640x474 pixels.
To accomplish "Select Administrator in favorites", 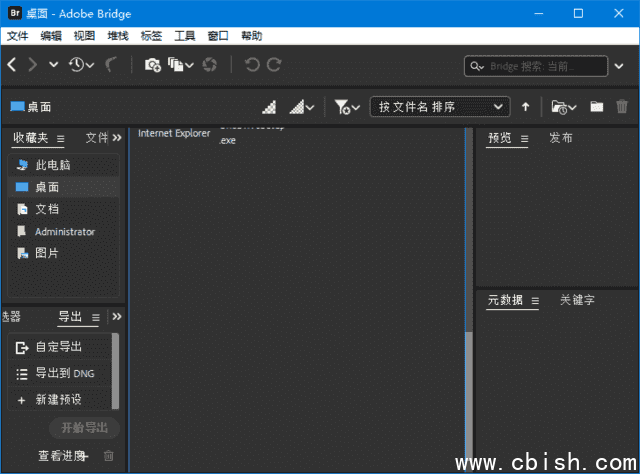I will click(63, 231).
